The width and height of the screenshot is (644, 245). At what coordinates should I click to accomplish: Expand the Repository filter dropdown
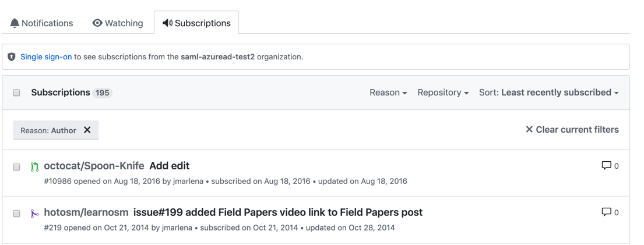click(443, 93)
